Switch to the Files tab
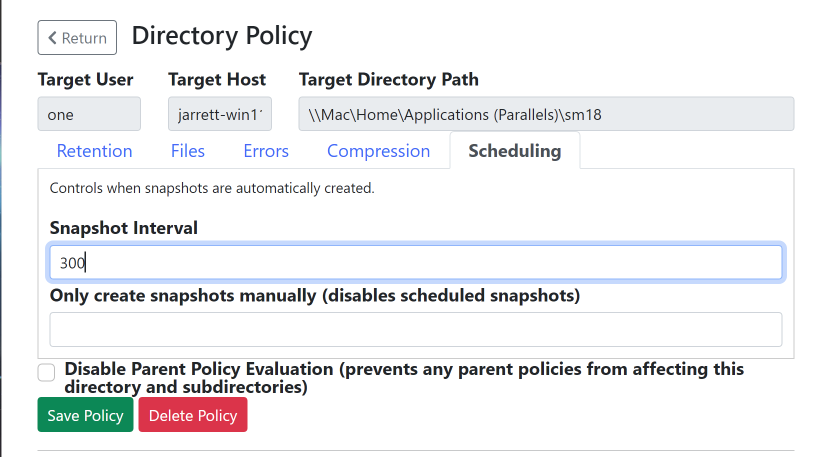Screen dimensions: 820x457 pyautogui.click(x=187, y=151)
